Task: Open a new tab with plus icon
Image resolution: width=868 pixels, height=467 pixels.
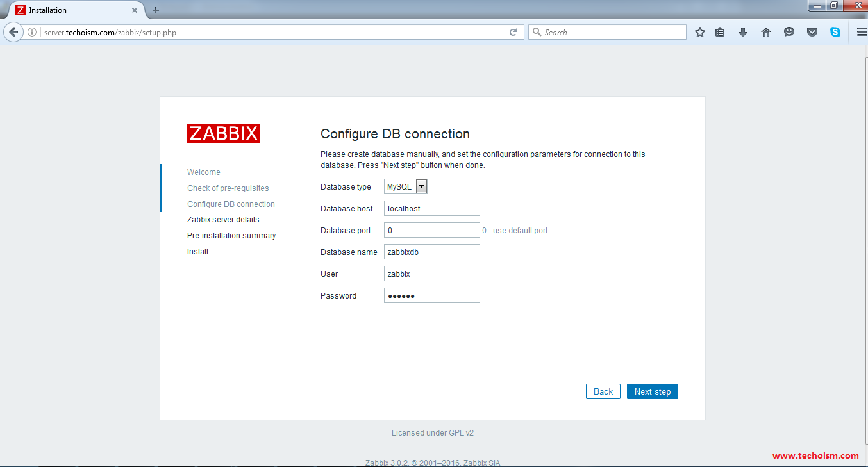Action: point(156,10)
